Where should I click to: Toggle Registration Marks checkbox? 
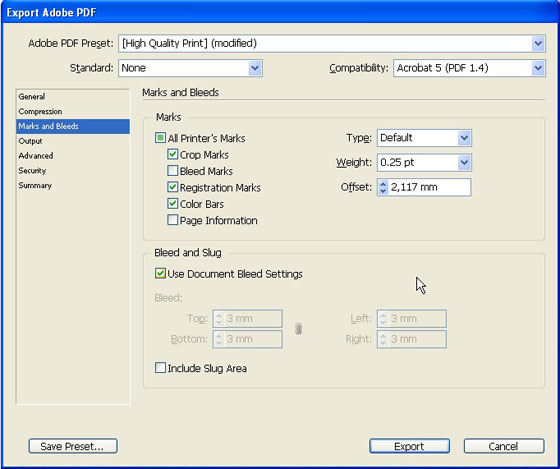coord(172,187)
